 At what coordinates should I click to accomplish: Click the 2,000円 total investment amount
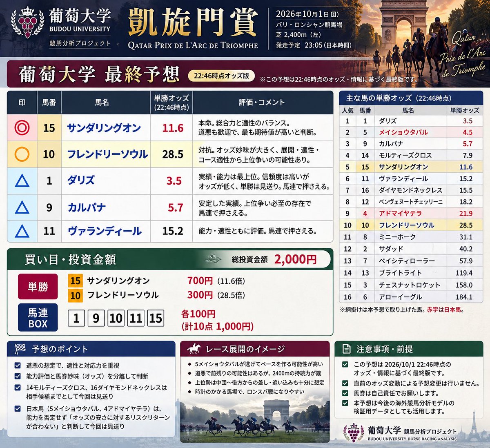pyautogui.click(x=295, y=259)
